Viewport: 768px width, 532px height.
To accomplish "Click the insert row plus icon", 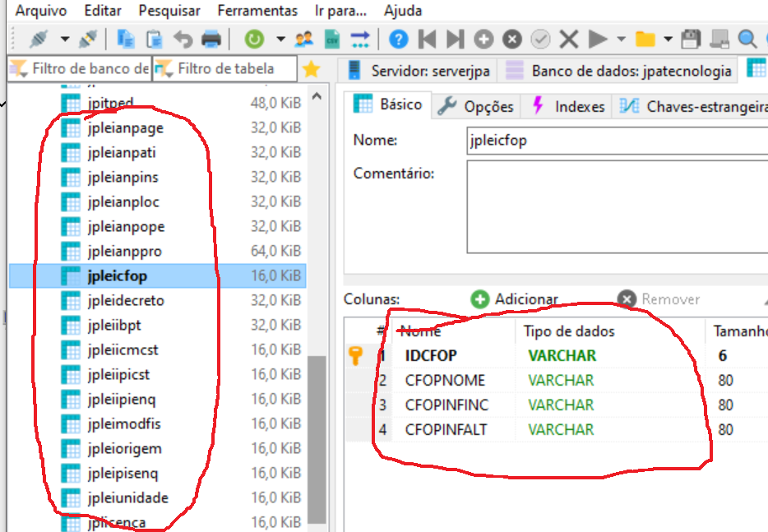I will (x=483, y=39).
